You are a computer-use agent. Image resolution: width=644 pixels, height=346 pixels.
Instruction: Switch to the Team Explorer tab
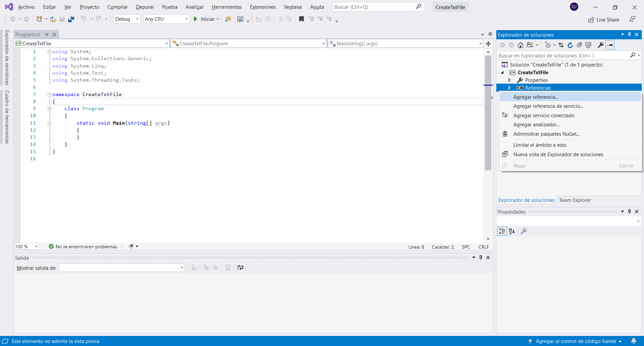pos(575,200)
